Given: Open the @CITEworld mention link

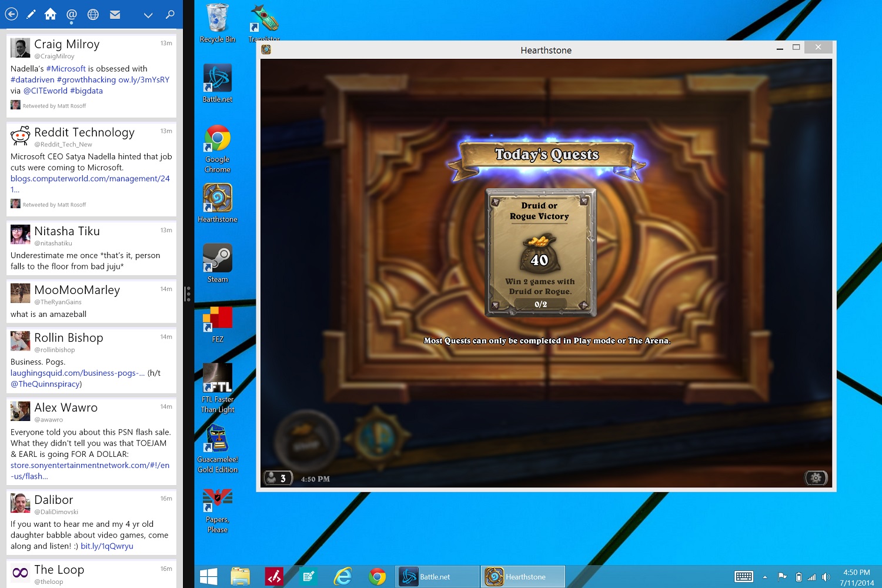Looking at the screenshot, I should tap(45, 91).
